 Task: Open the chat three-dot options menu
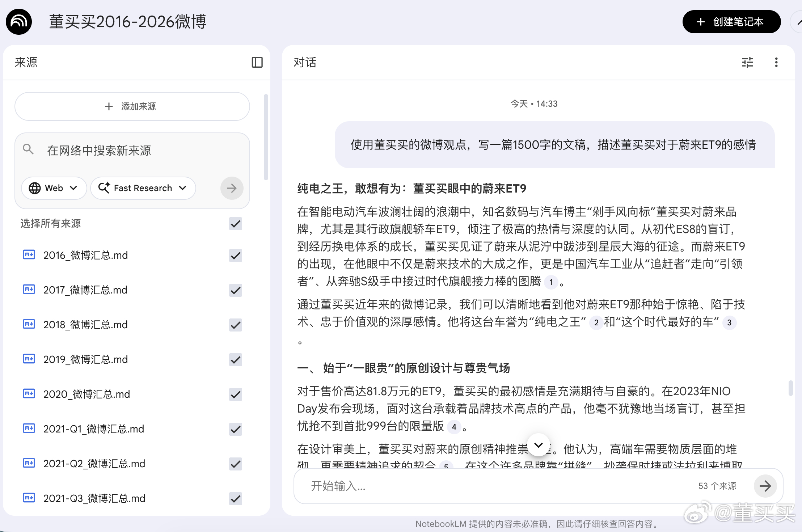tap(776, 62)
